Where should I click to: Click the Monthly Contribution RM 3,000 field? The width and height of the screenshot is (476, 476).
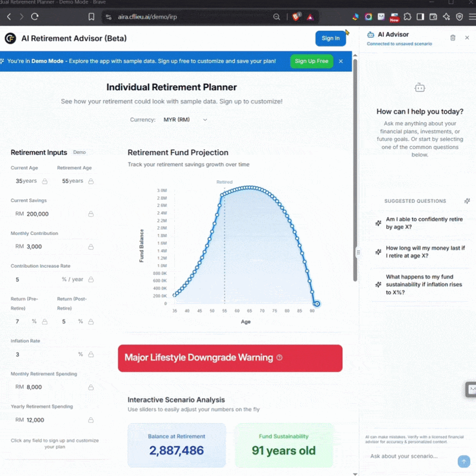54,246
